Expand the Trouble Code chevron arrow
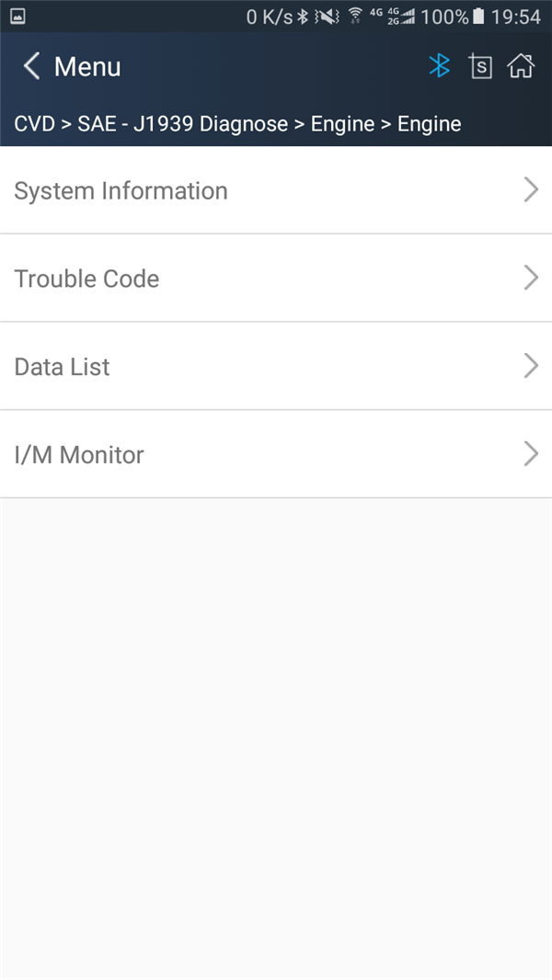 531,279
